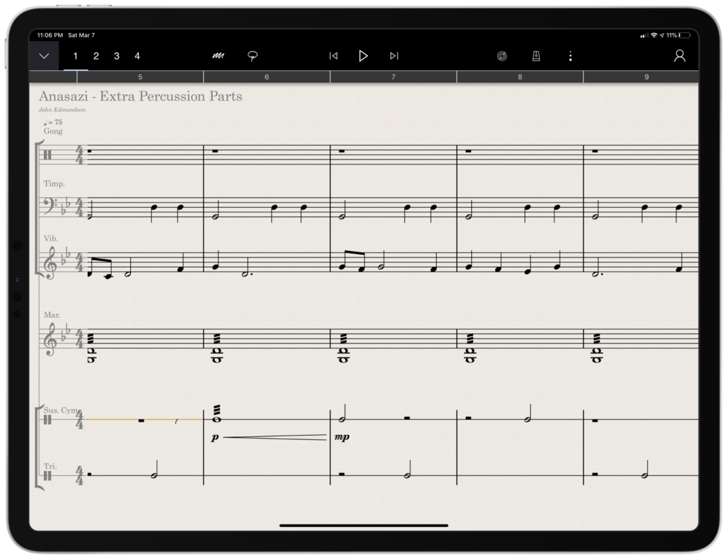Image resolution: width=728 pixels, height=560 pixels.
Task: Open the user account profile
Action: [679, 56]
